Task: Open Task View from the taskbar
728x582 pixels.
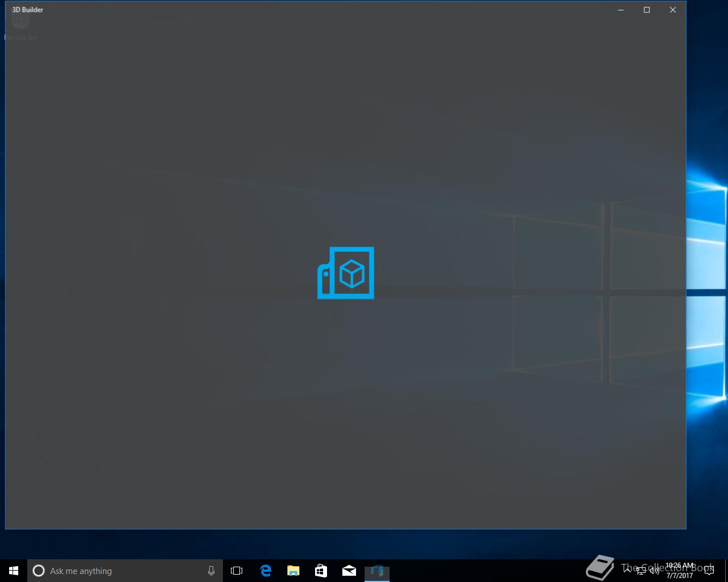Action: (237, 571)
